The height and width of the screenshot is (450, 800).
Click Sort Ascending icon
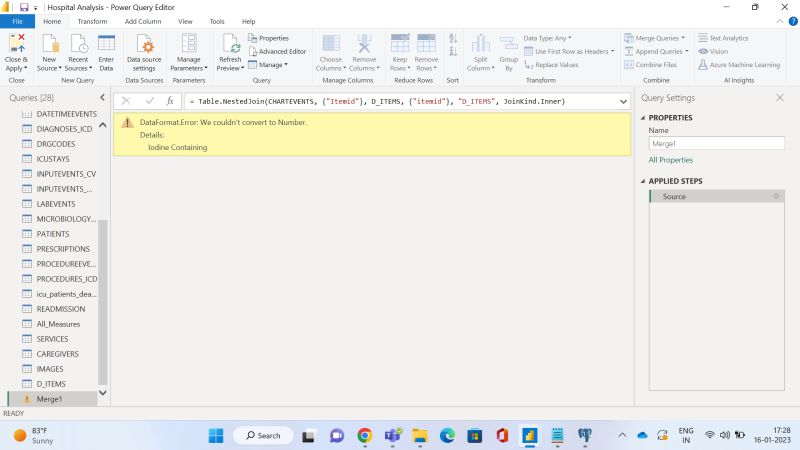pos(453,38)
